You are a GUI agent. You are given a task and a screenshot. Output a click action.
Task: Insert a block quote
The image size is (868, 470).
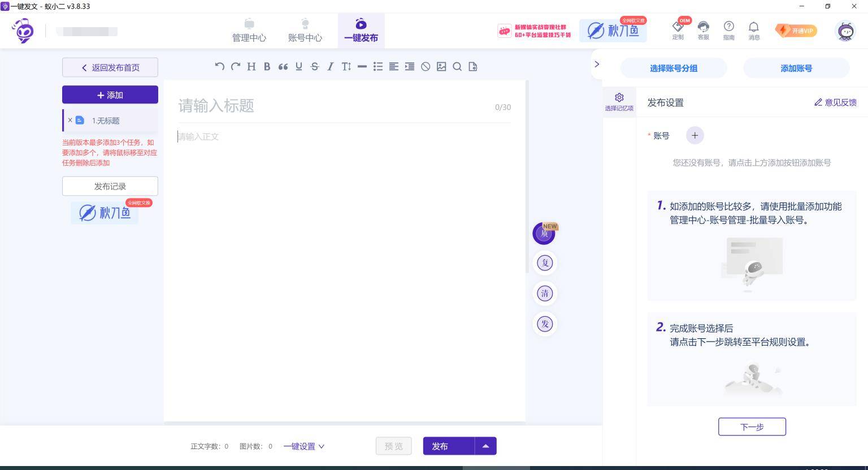click(283, 67)
